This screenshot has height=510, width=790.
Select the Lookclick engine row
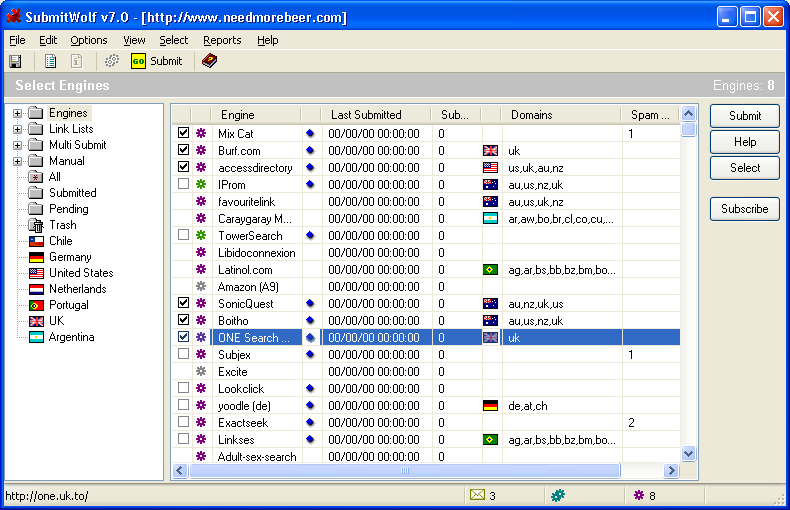pyautogui.click(x=426, y=389)
